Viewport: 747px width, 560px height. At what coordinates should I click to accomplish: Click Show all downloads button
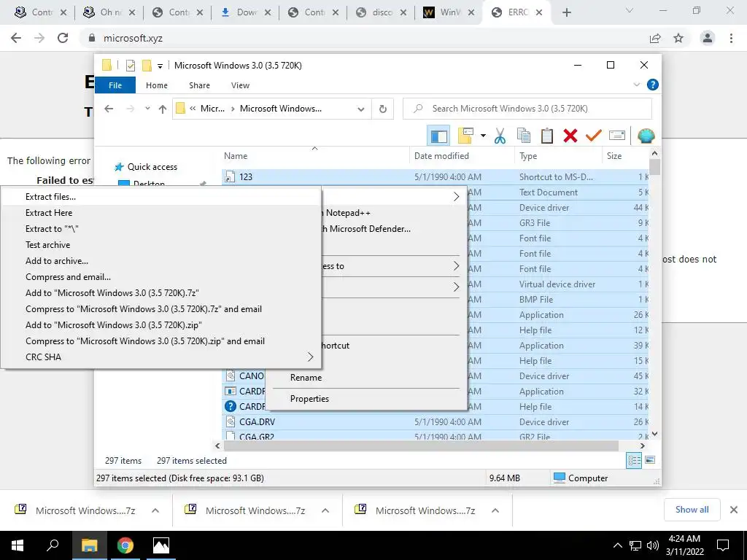692,510
